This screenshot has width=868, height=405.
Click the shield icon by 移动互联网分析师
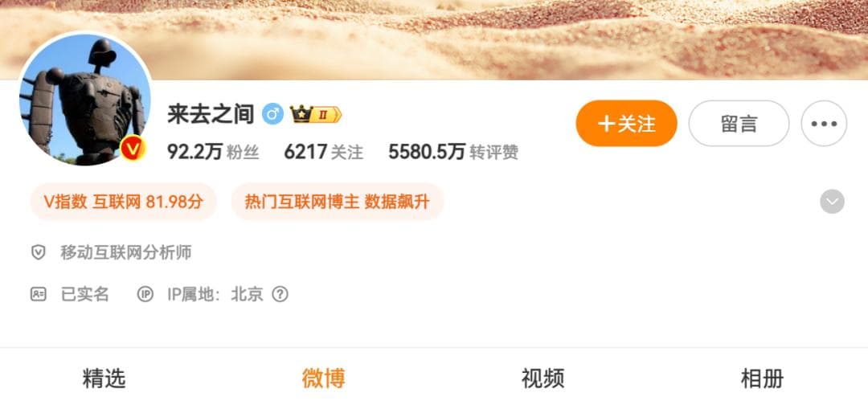point(39,253)
